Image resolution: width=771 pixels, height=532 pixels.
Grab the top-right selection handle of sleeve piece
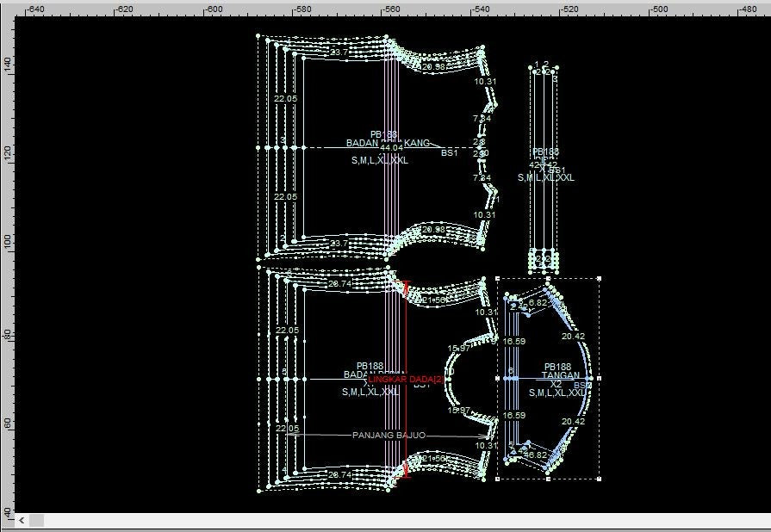599,278
